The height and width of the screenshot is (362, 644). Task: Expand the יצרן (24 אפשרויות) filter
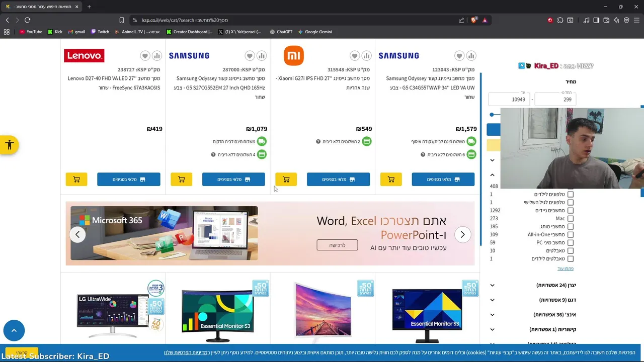tap(533, 285)
